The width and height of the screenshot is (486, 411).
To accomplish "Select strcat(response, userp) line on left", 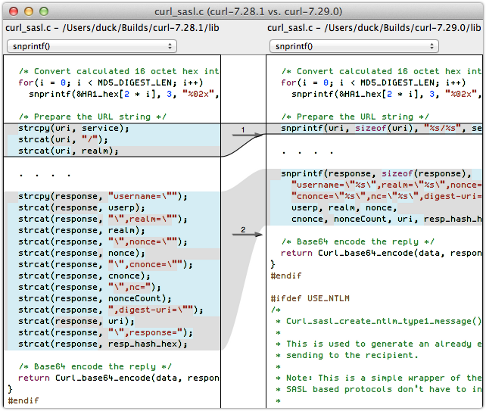I will tap(82, 208).
